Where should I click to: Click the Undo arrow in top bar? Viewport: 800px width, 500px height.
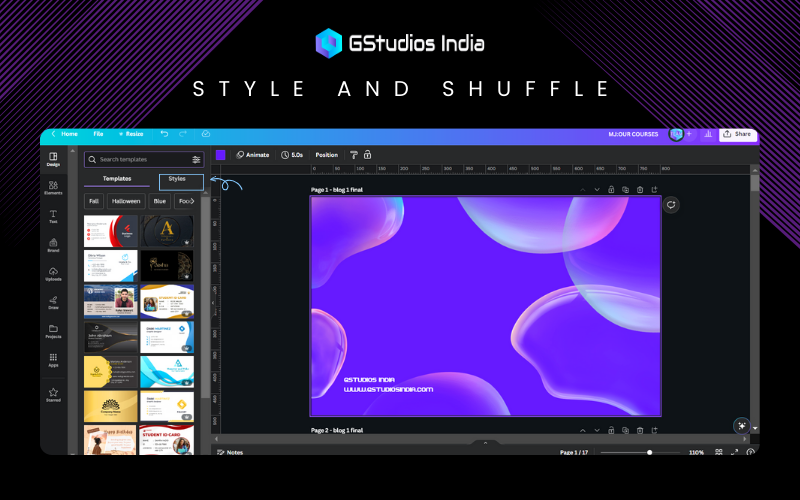[165, 133]
